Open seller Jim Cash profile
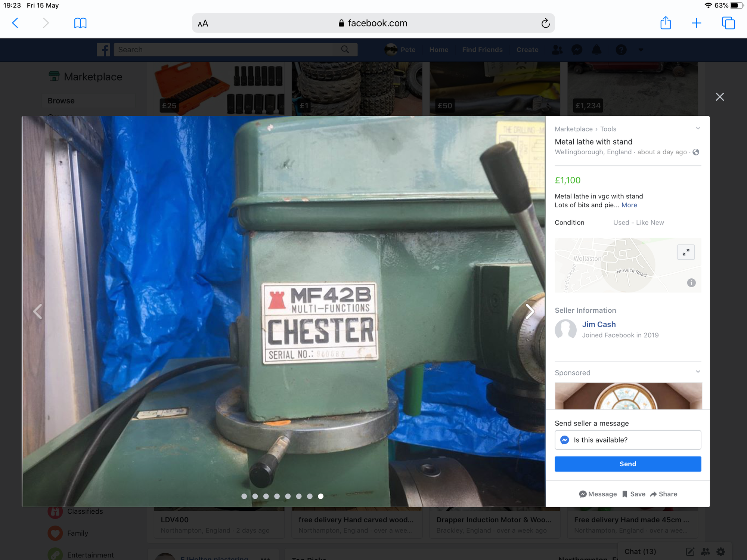 599,325
